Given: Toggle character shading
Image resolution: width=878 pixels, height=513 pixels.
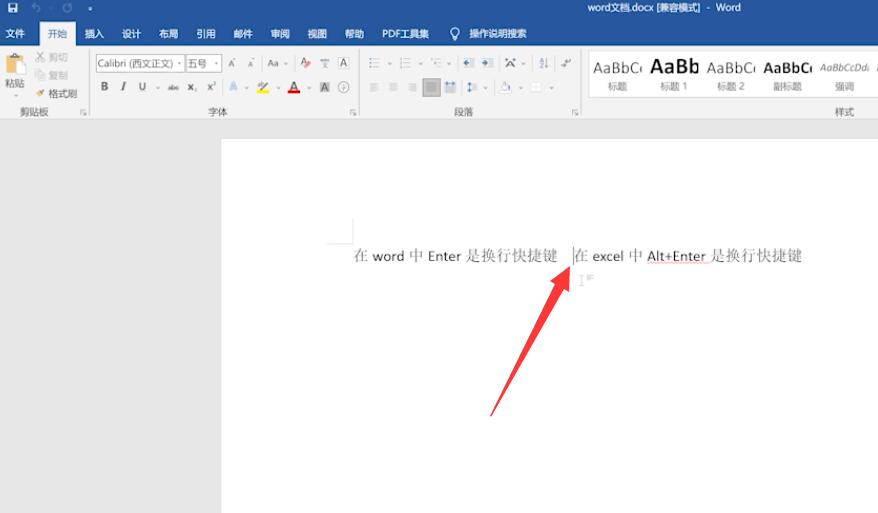Looking at the screenshot, I should coord(324,87).
